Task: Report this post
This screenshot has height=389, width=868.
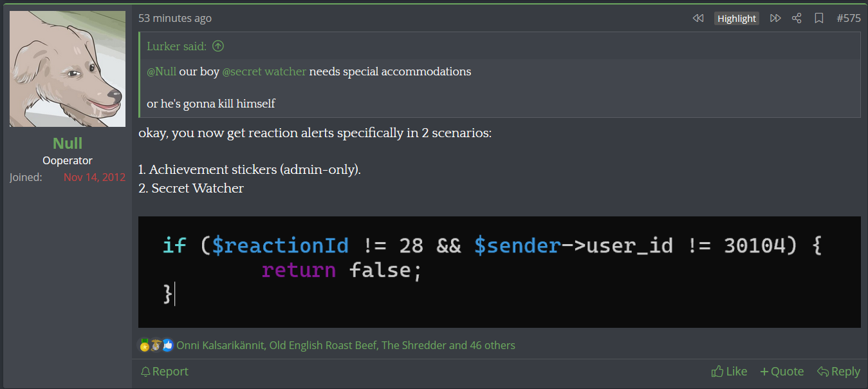Action: point(164,372)
